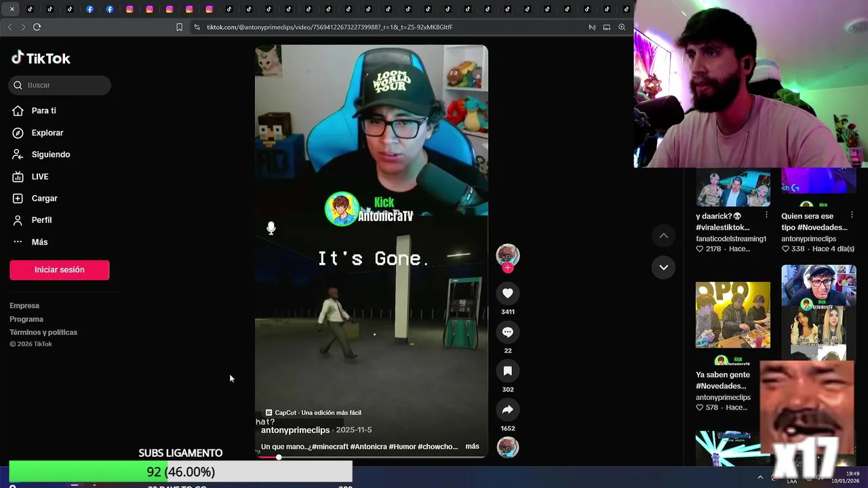Viewport: 868px width, 488px height.
Task: Open the author's avatar above the like button
Action: 507,255
